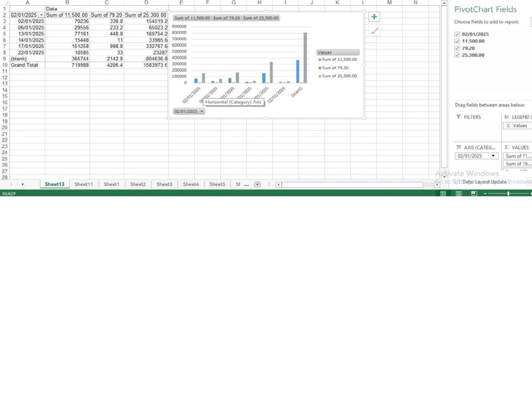Click next sheet navigation arrow
532x399 pixels.
click(x=23, y=184)
